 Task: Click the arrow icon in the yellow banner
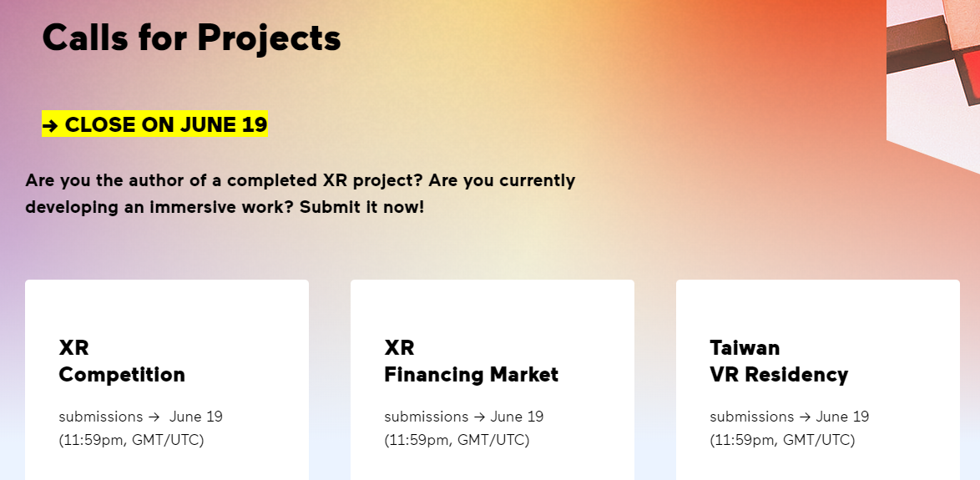click(x=51, y=125)
